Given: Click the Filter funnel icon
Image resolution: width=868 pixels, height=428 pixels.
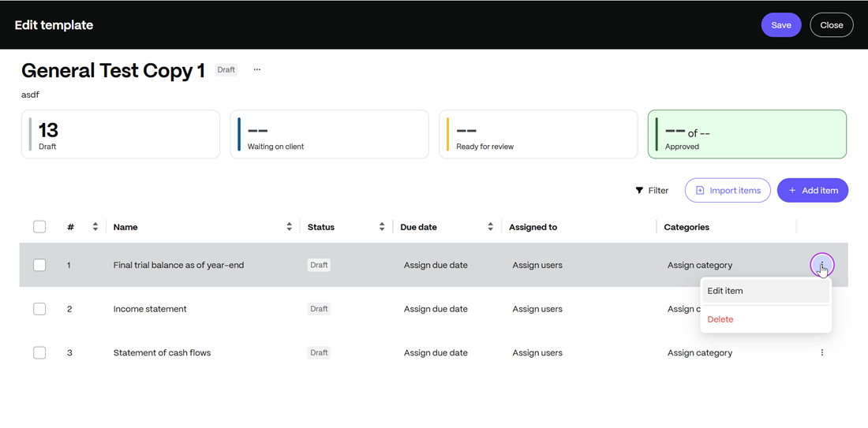Looking at the screenshot, I should coord(639,191).
